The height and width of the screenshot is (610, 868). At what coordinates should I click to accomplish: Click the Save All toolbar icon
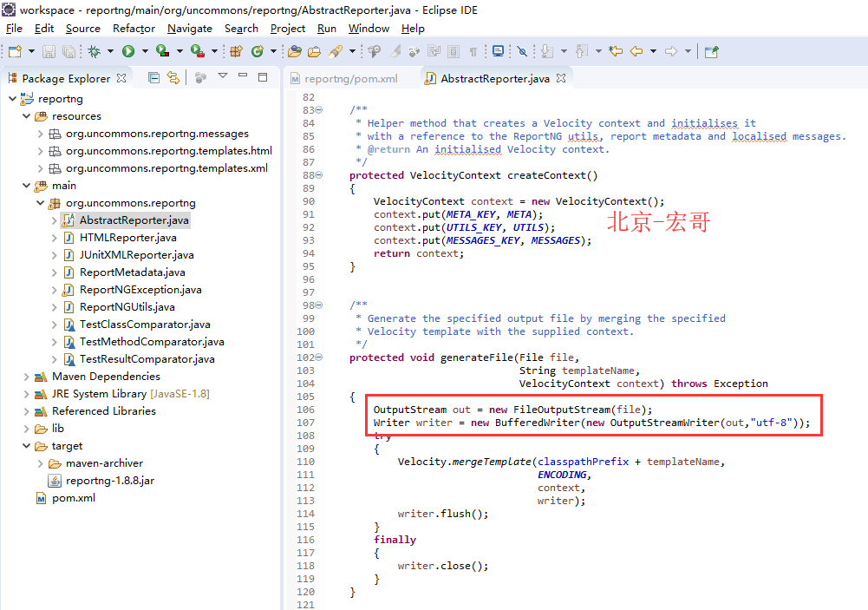[x=69, y=51]
